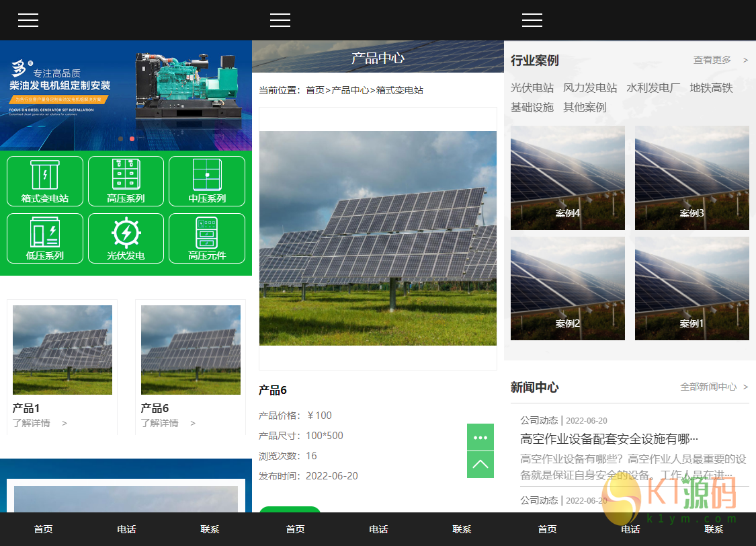This screenshot has height=546, width=756.
Task: Open the hamburger menu above 产品中心 panel
Action: [280, 20]
